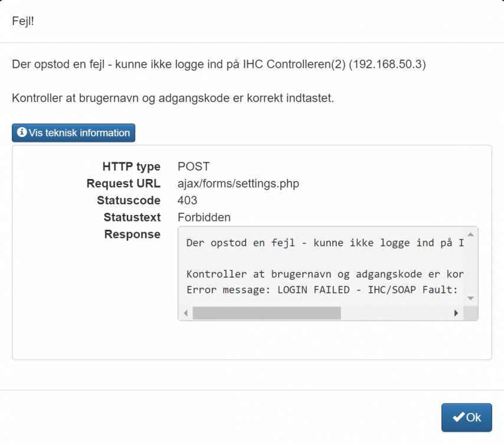Click the horizontal scrollbar thumb in Response
Image resolution: width=504 pixels, height=443 pixels.
coord(266,313)
